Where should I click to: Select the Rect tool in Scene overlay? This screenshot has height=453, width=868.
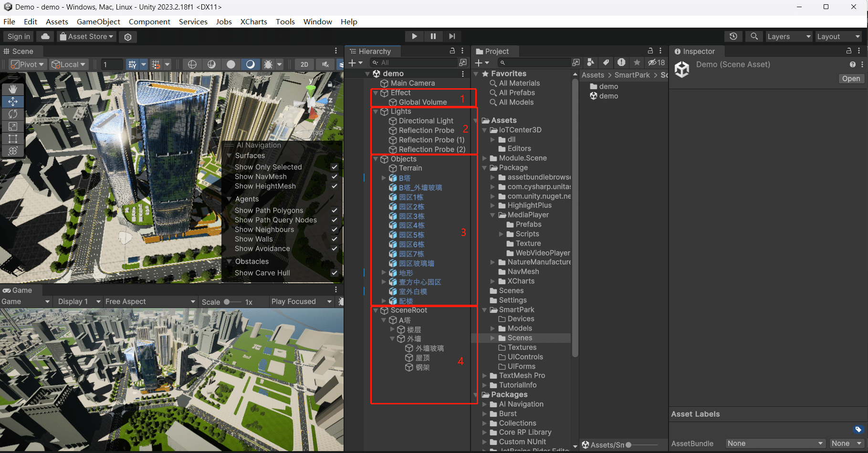[13, 139]
